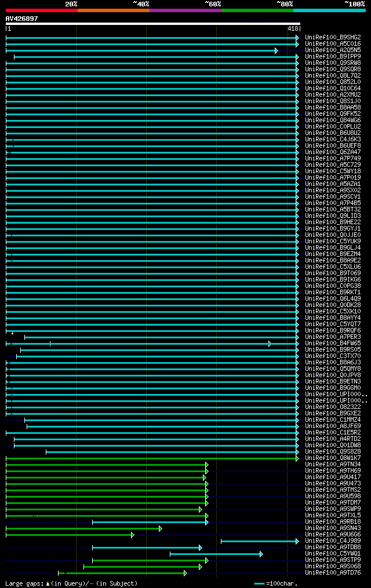Select label UniRef100_A9U417
Image resolution: width=371 pixels, height=588 pixels.
point(333,477)
